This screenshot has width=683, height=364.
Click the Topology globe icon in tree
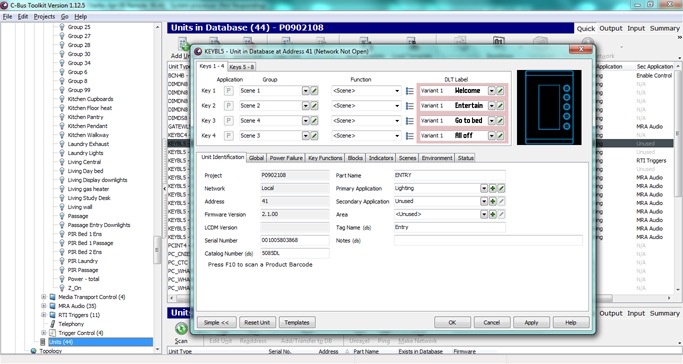pos(34,351)
